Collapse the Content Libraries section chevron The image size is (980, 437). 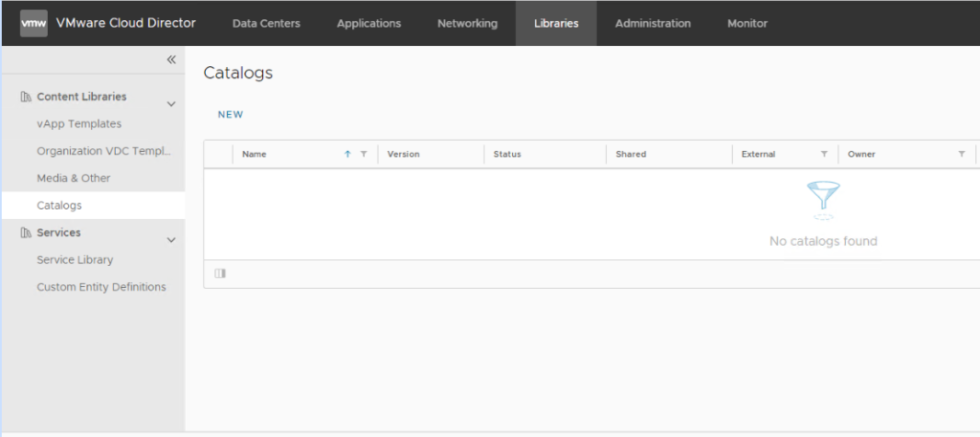pos(171,103)
